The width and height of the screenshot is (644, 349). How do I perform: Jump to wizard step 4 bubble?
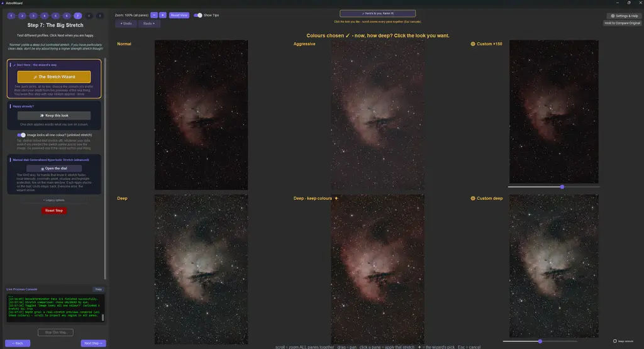45,16
